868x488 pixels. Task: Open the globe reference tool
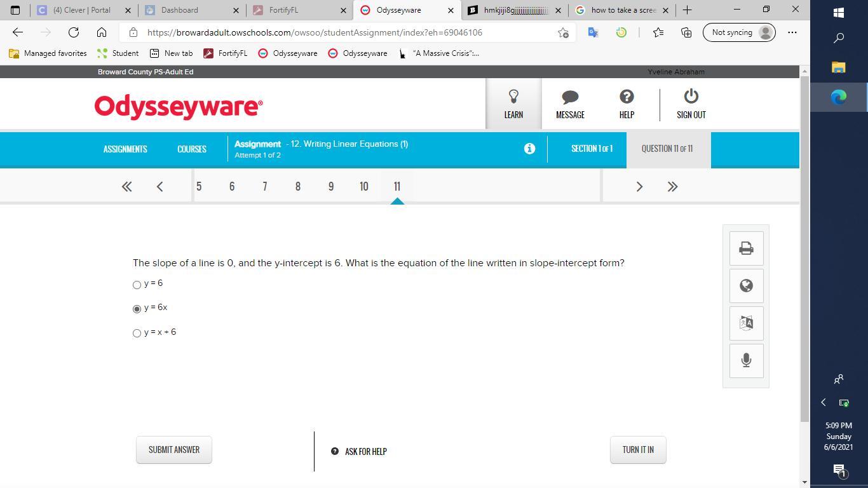(746, 285)
